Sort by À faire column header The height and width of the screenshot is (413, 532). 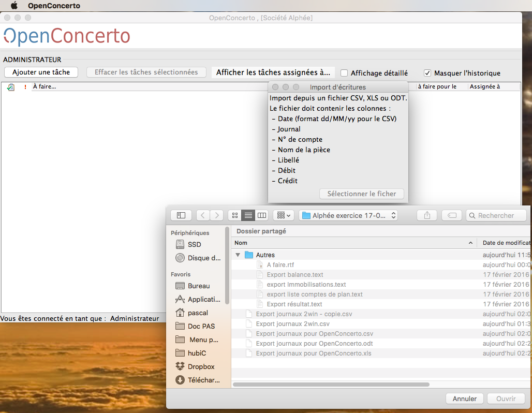click(x=45, y=86)
